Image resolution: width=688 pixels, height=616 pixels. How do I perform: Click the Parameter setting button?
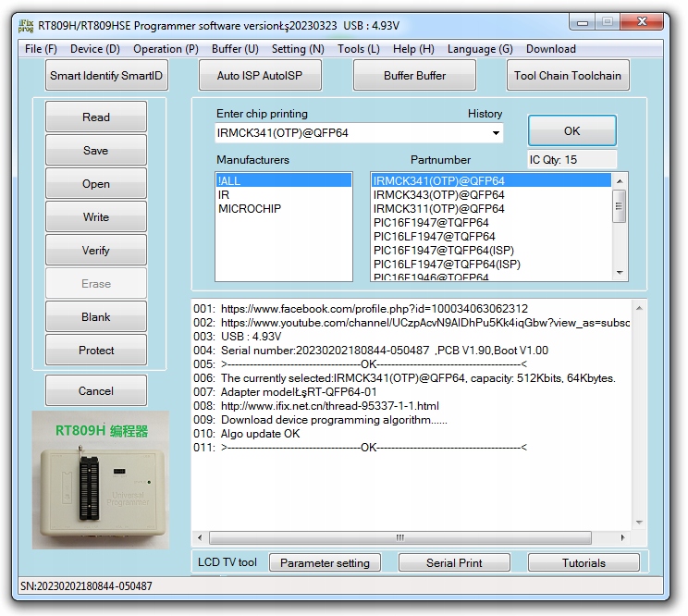[326, 562]
